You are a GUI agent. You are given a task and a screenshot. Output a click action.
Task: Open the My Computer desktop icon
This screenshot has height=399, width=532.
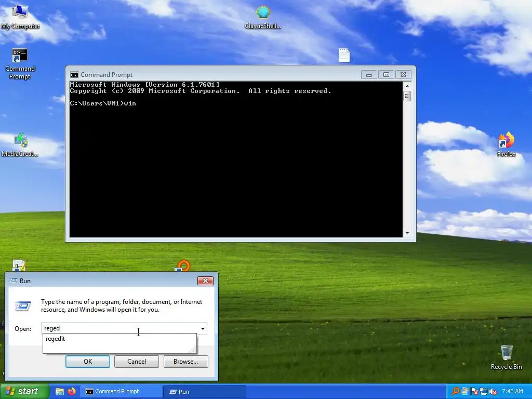pyautogui.click(x=20, y=17)
